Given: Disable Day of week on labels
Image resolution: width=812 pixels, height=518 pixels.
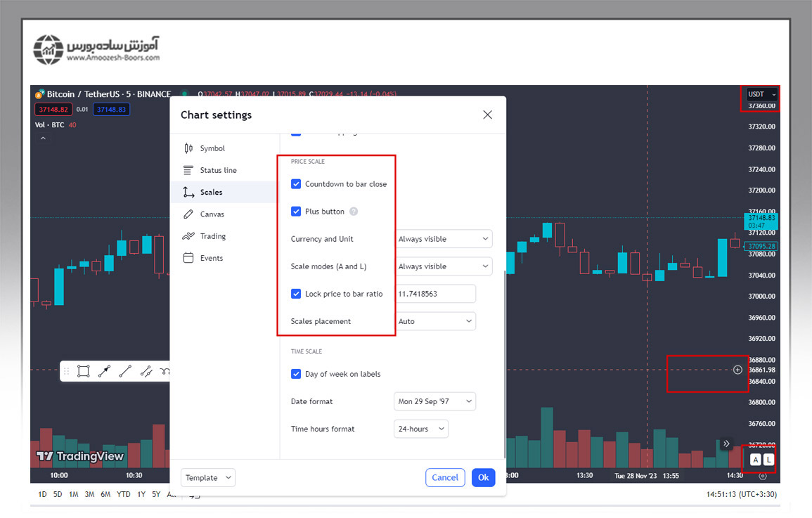Looking at the screenshot, I should 296,374.
